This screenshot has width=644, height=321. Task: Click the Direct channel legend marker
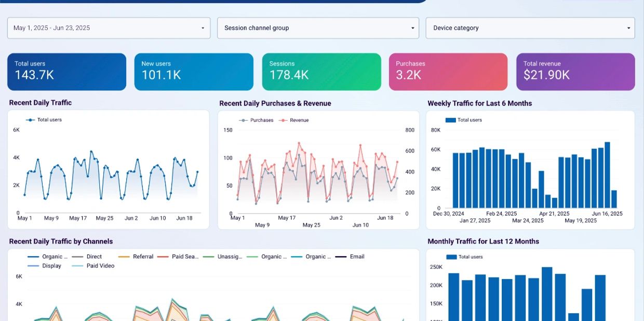78,257
